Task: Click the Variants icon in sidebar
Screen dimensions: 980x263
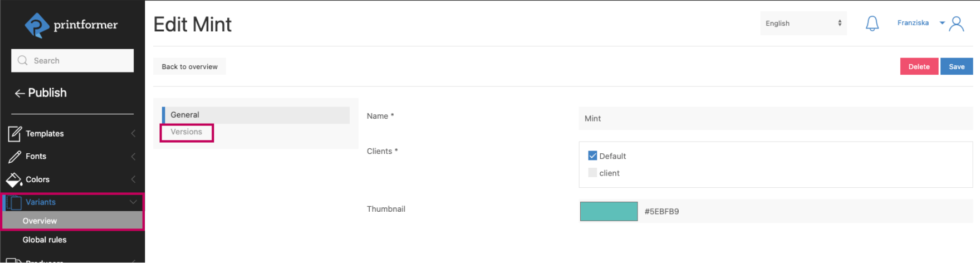Action: (x=14, y=202)
